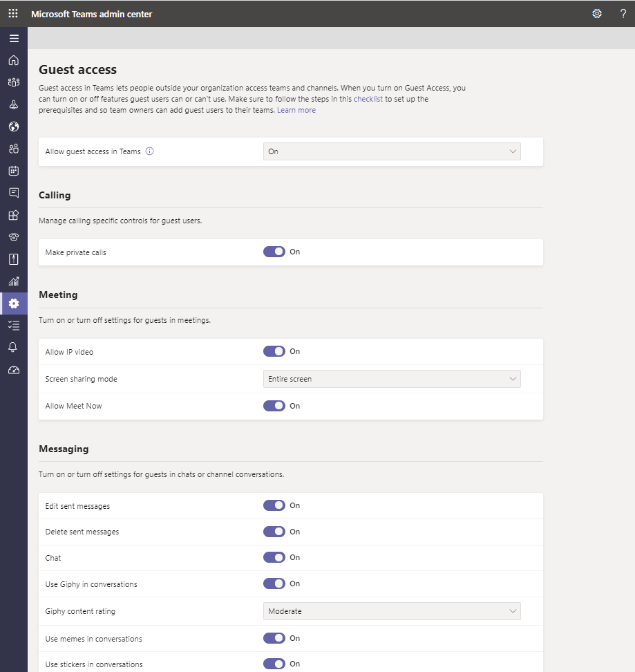This screenshot has width=635, height=672.
Task: Click the Meeting section heading
Action: [x=58, y=295]
